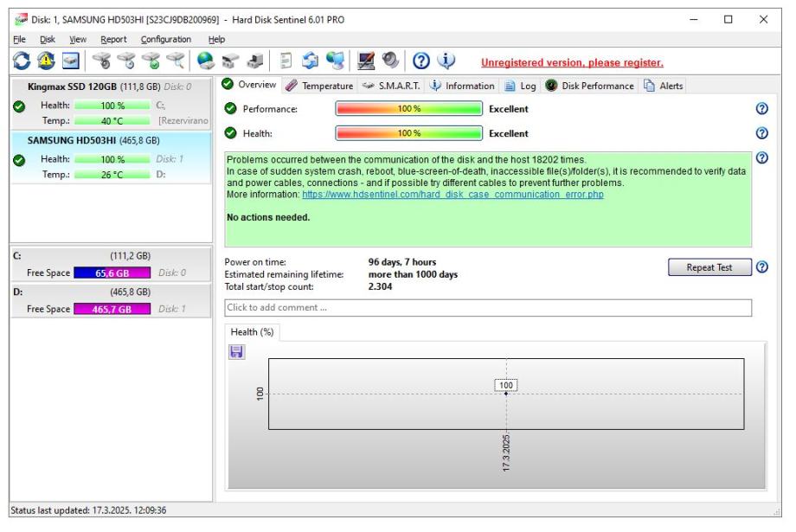Click the help icon beside Repeat Test

pos(761,267)
